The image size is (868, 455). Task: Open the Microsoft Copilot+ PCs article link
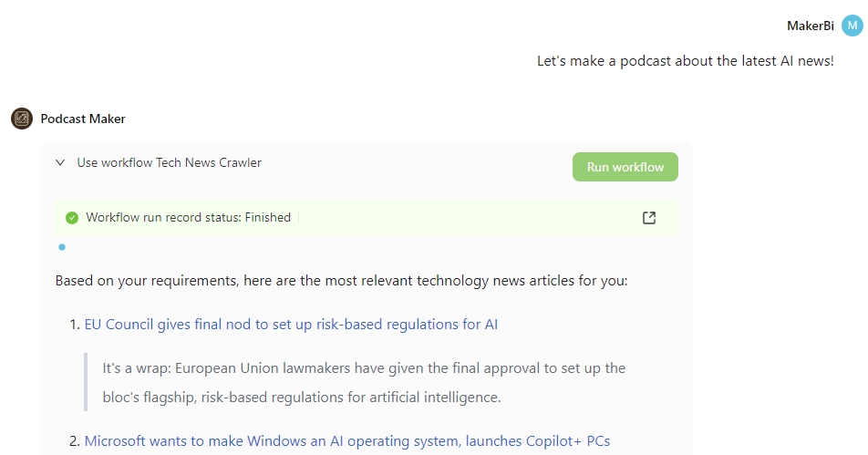pos(346,441)
